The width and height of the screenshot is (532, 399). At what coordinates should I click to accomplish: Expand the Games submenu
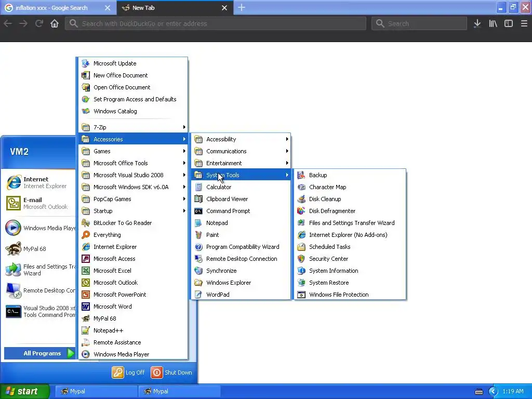click(x=134, y=151)
